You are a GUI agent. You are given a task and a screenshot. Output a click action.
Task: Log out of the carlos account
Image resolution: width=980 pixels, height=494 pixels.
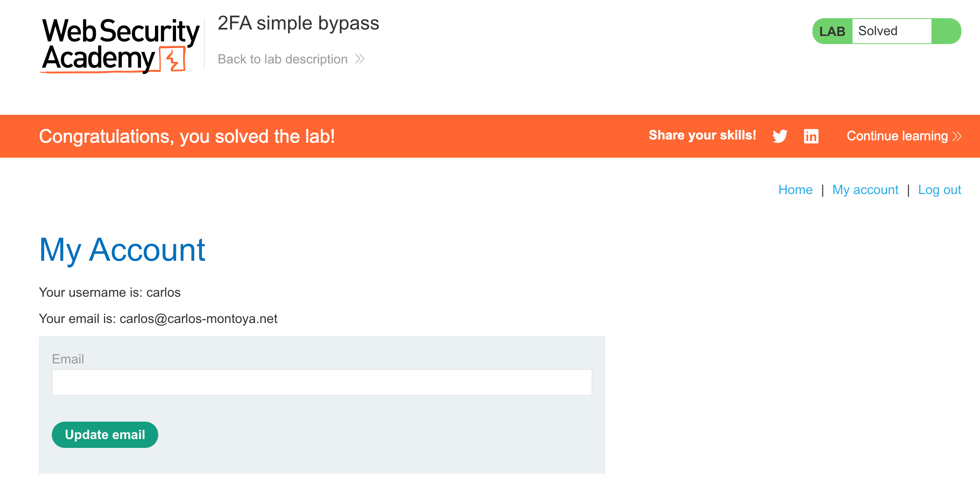coord(939,190)
